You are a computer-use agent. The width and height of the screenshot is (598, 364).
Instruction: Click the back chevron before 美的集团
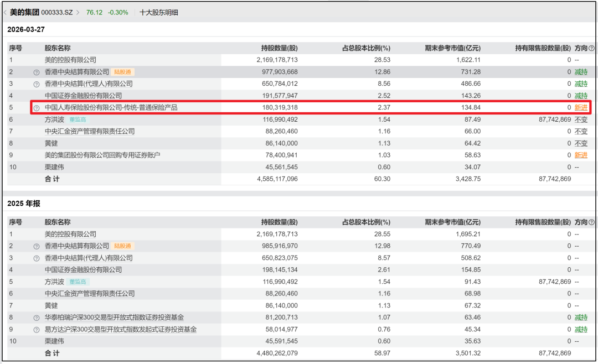point(5,13)
